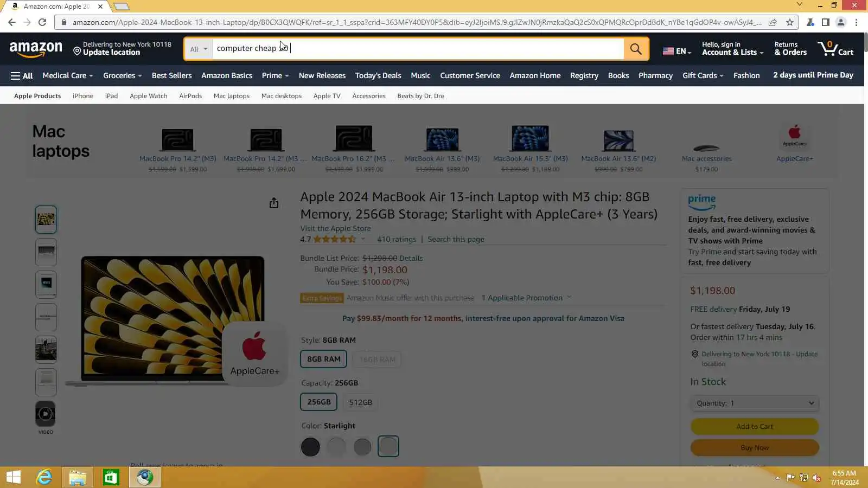Open the search category All dropdown
868x488 pixels.
coord(199,49)
